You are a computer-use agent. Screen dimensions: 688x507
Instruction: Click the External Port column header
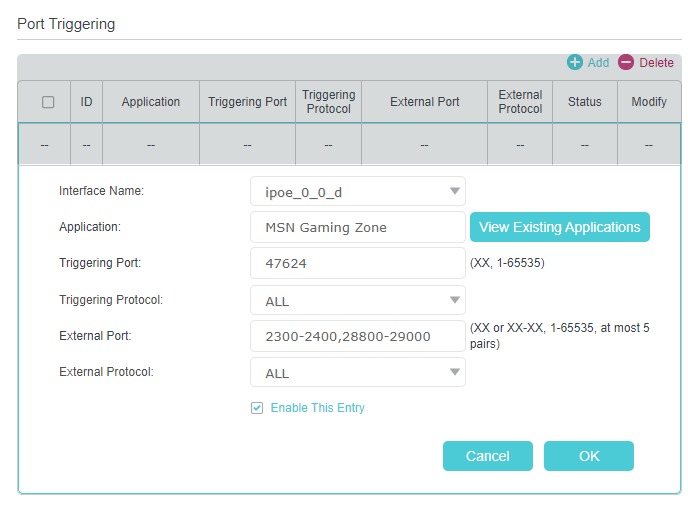click(424, 102)
